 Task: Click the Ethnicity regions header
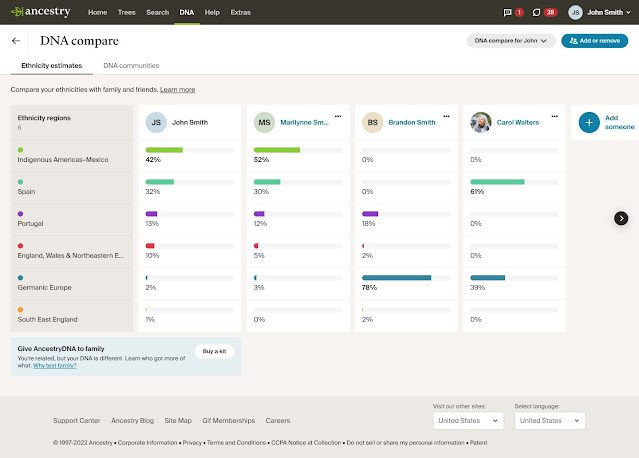44,118
